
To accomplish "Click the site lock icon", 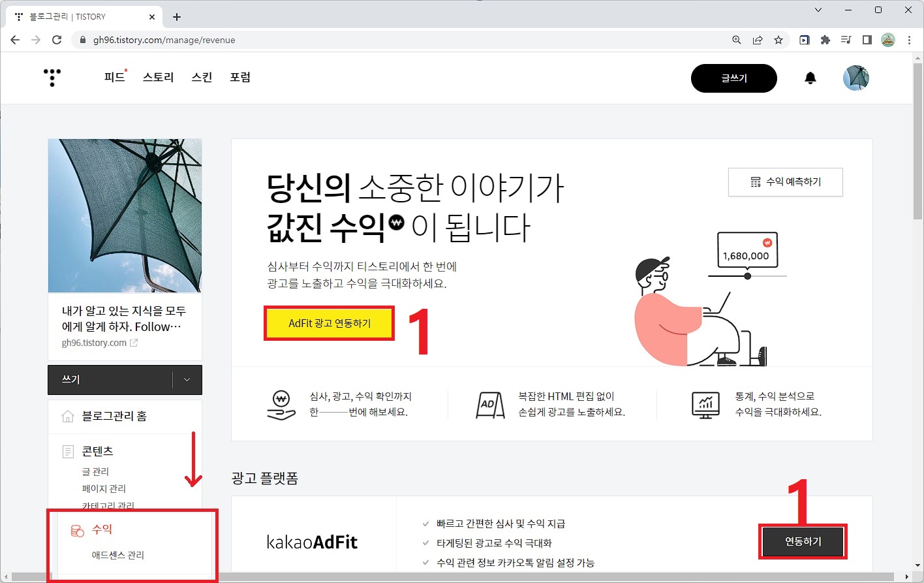I will point(82,40).
